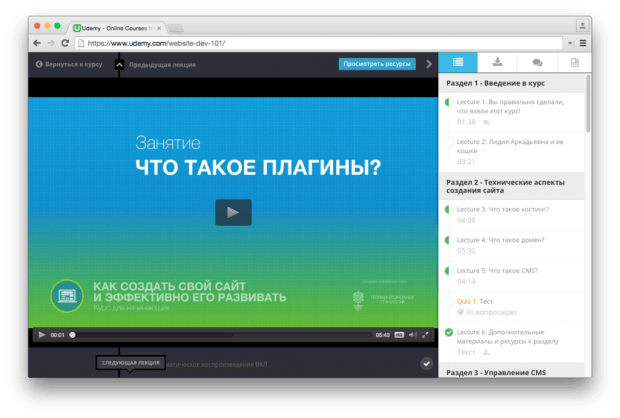
Task: Expand previous lecture with the up chevron
Action: tap(119, 64)
